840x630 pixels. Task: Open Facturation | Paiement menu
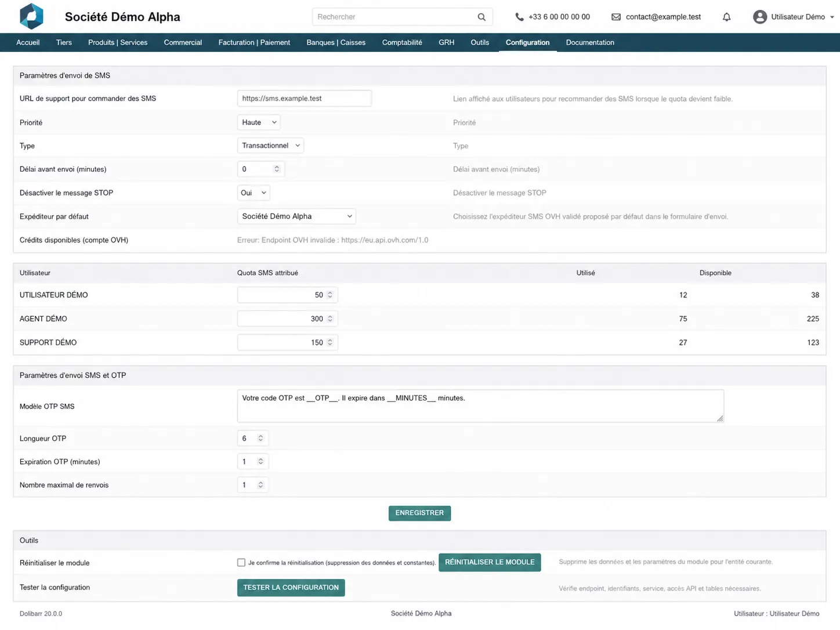pyautogui.click(x=254, y=42)
